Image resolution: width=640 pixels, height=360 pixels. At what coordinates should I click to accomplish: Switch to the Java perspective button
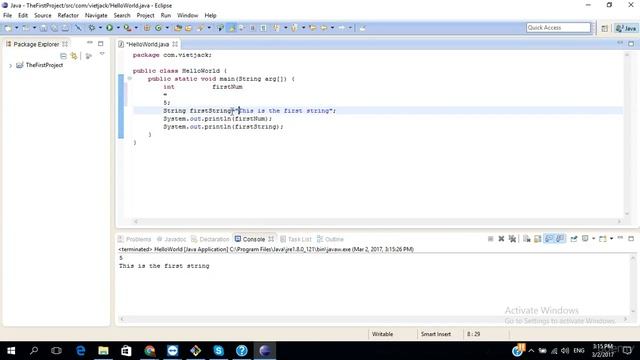pos(626,28)
